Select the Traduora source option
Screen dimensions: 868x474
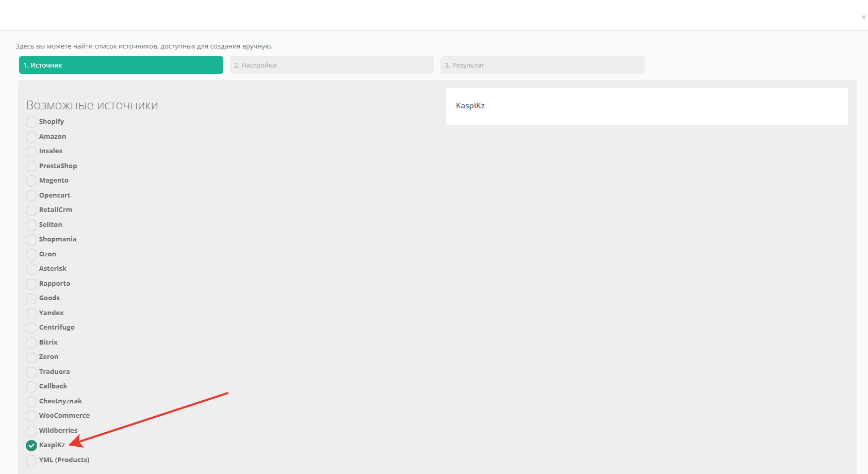coord(31,372)
